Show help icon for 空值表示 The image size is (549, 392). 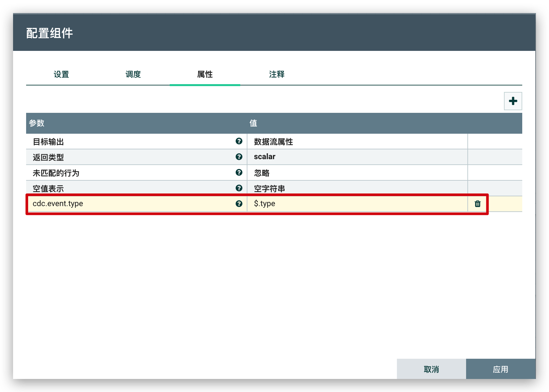(239, 188)
